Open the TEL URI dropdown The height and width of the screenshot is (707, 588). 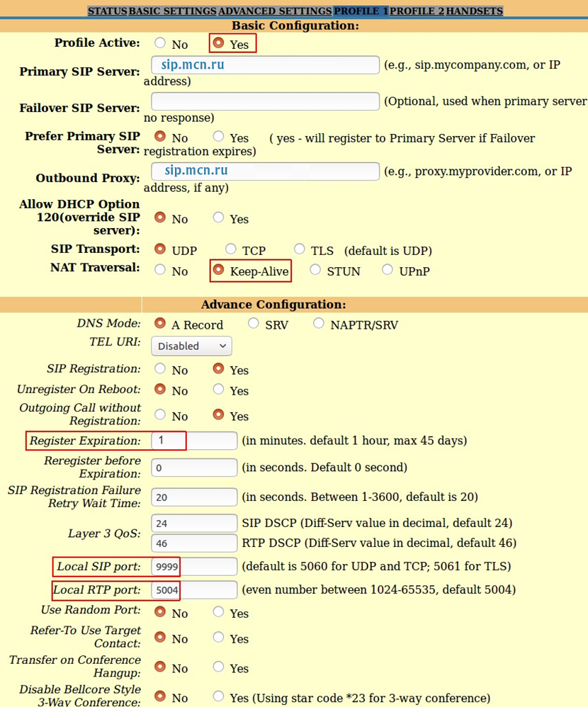(x=192, y=346)
